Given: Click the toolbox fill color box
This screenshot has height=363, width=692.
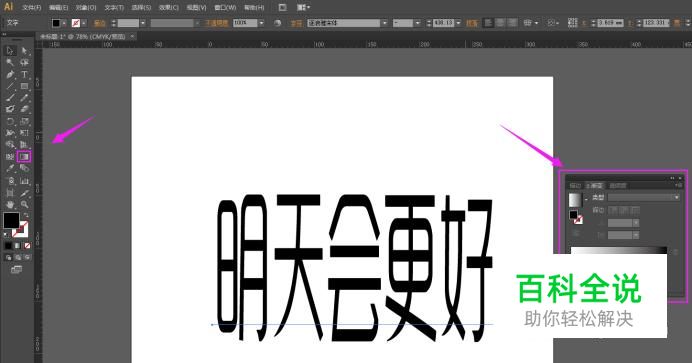Looking at the screenshot, I should 11,220.
